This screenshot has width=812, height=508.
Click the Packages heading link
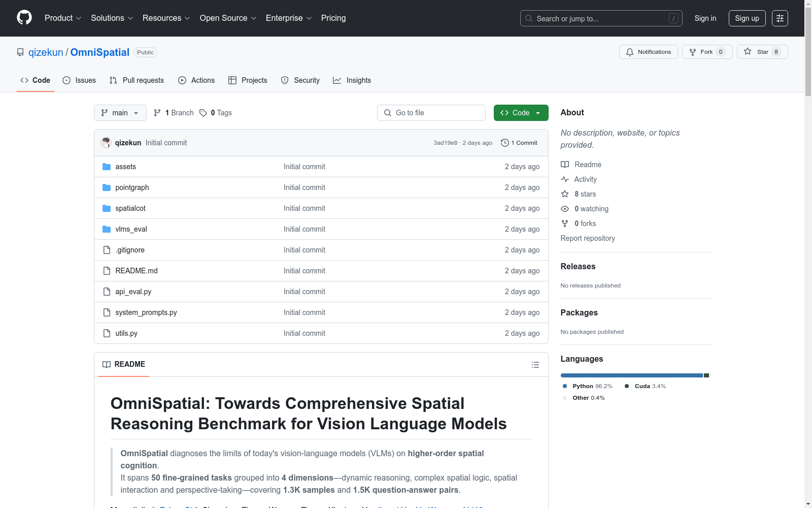click(x=579, y=312)
